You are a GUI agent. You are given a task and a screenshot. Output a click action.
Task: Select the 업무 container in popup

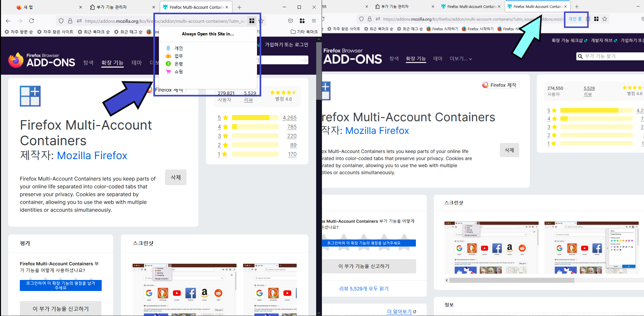pos(208,56)
